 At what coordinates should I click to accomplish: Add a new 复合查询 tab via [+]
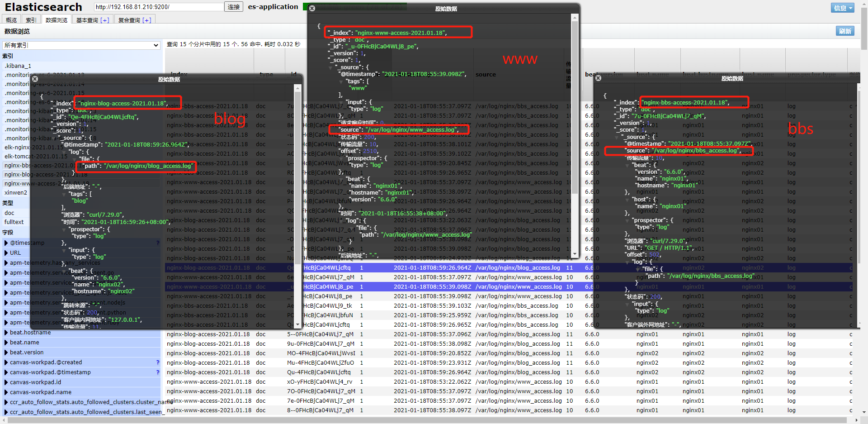[x=147, y=20]
